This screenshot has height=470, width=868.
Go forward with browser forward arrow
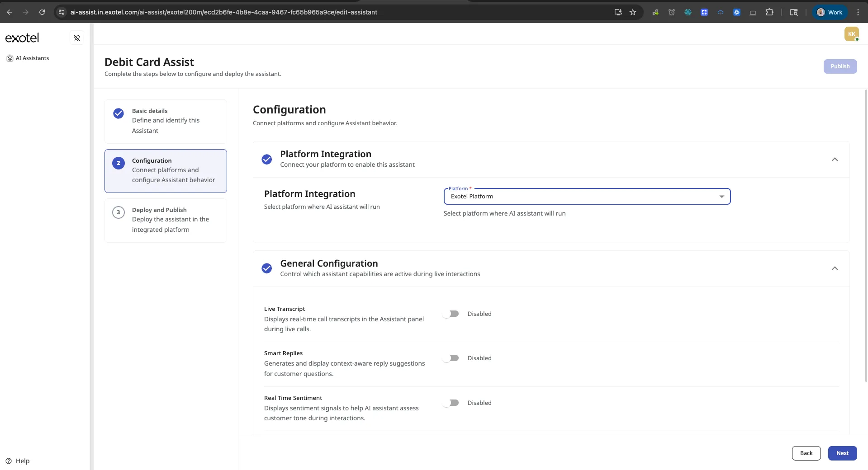point(26,12)
